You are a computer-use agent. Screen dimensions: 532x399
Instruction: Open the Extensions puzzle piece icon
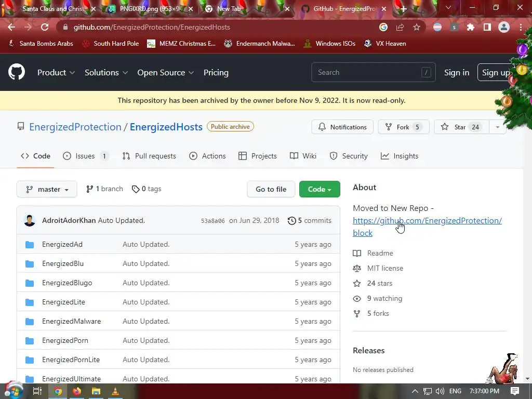(x=471, y=27)
